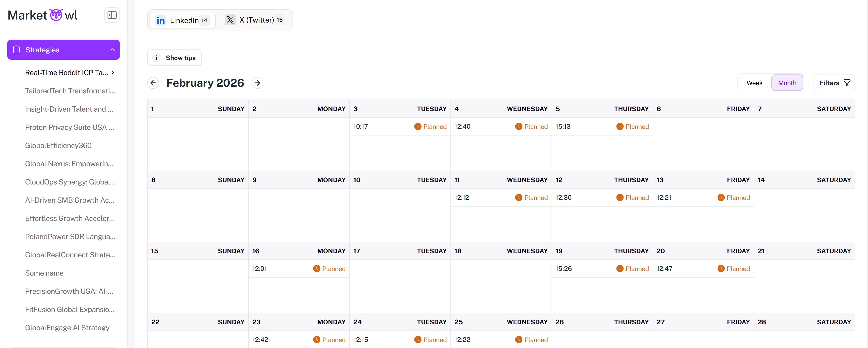
Task: Go to next month arrow
Action: pyautogui.click(x=257, y=83)
